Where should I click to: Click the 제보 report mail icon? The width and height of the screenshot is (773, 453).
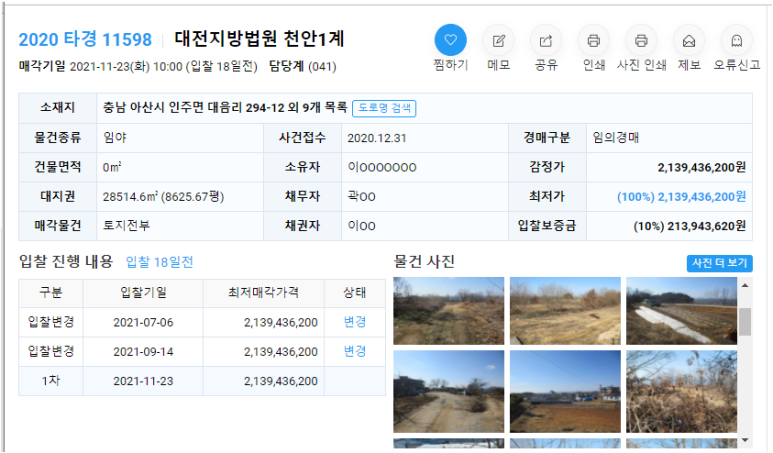pos(689,40)
